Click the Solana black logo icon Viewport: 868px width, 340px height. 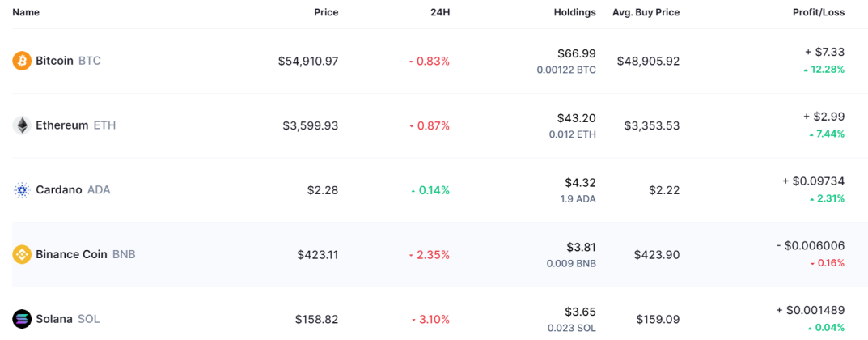tap(22, 320)
